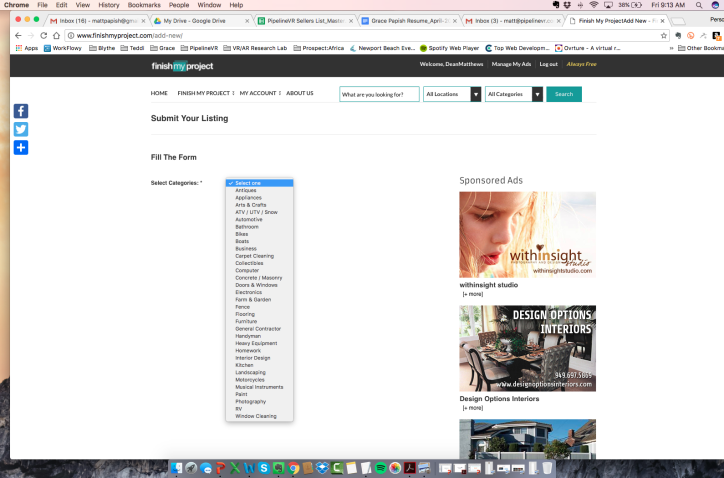Go to the Manage My Ads link
The image size is (724, 478).
point(511,64)
